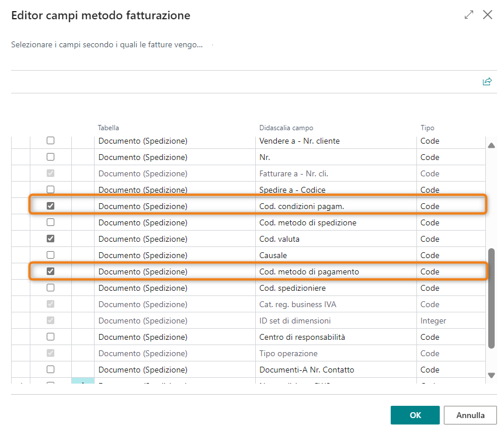Close the Editor campi metodo fatturazione dialog
The width and height of the screenshot is (504, 435).
[x=488, y=15]
